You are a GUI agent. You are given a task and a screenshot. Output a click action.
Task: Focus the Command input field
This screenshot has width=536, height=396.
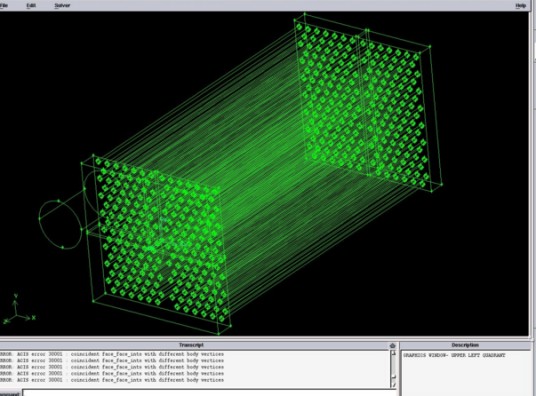pyautogui.click(x=210, y=393)
